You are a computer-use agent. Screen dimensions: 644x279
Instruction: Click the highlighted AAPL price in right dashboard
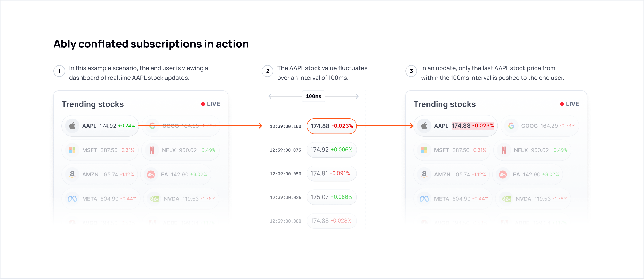coord(472,126)
